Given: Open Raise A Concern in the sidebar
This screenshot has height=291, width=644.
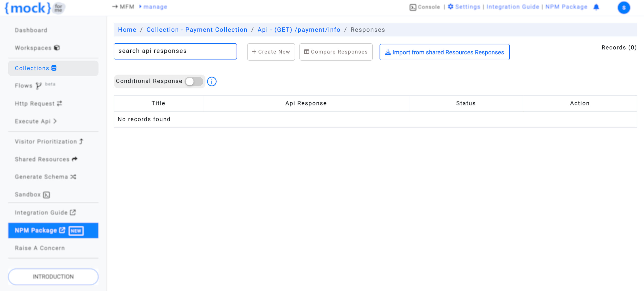Looking at the screenshot, I should tap(40, 248).
